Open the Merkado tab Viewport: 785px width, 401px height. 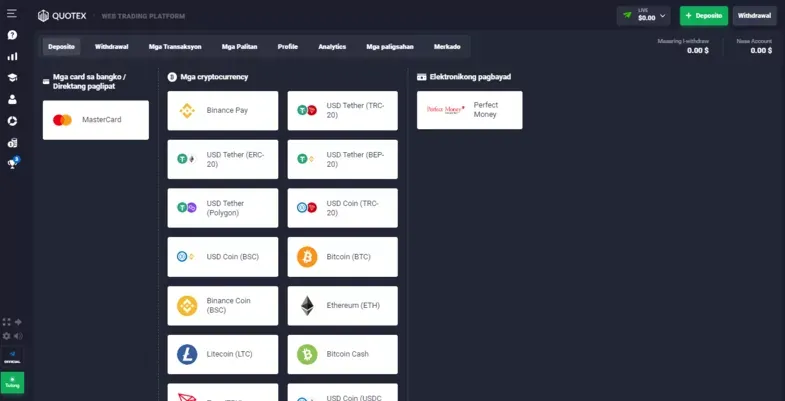[x=447, y=47]
